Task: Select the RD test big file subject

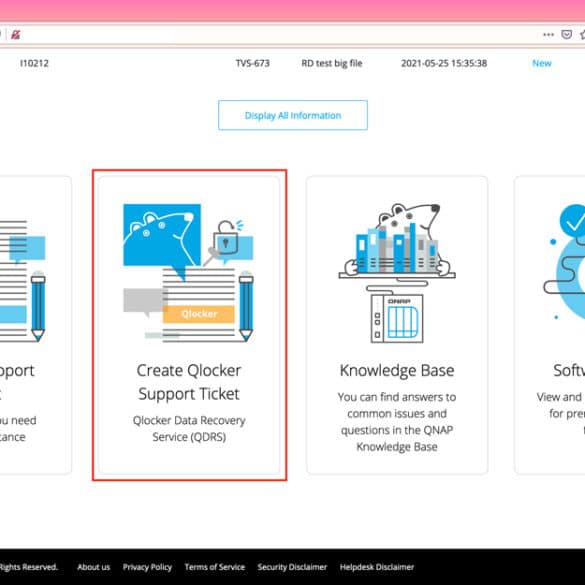Action: coord(332,63)
